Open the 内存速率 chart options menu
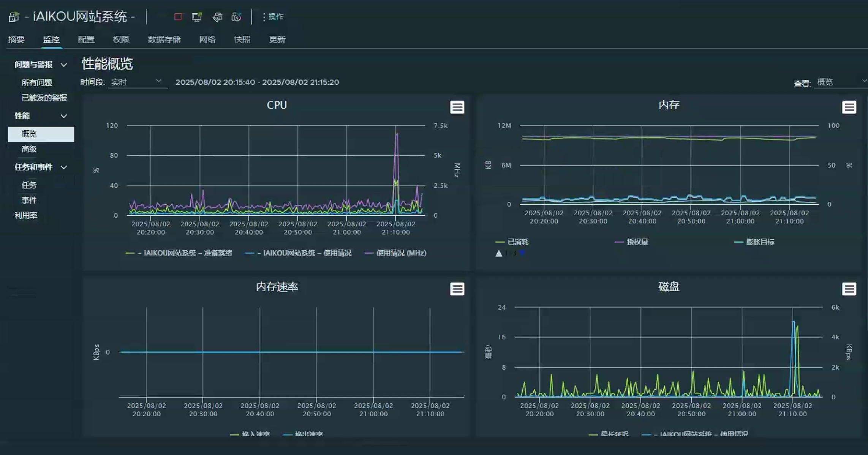The image size is (868, 455). (457, 289)
